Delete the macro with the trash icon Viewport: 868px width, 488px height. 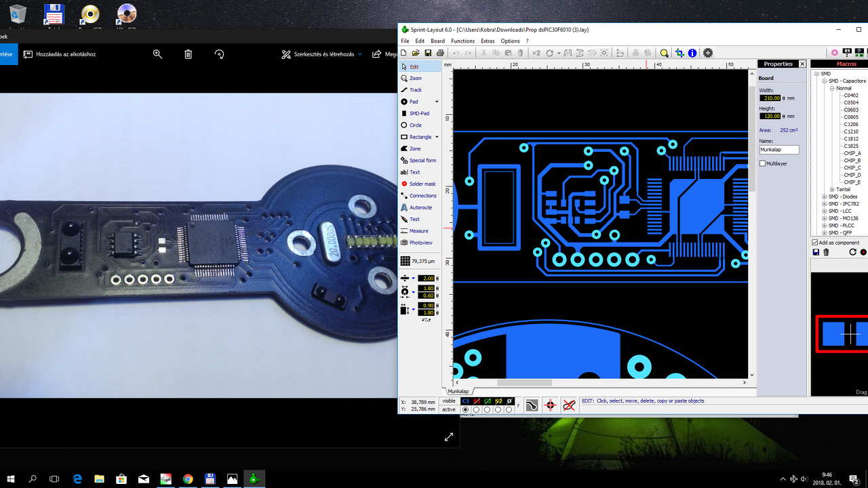pos(826,252)
